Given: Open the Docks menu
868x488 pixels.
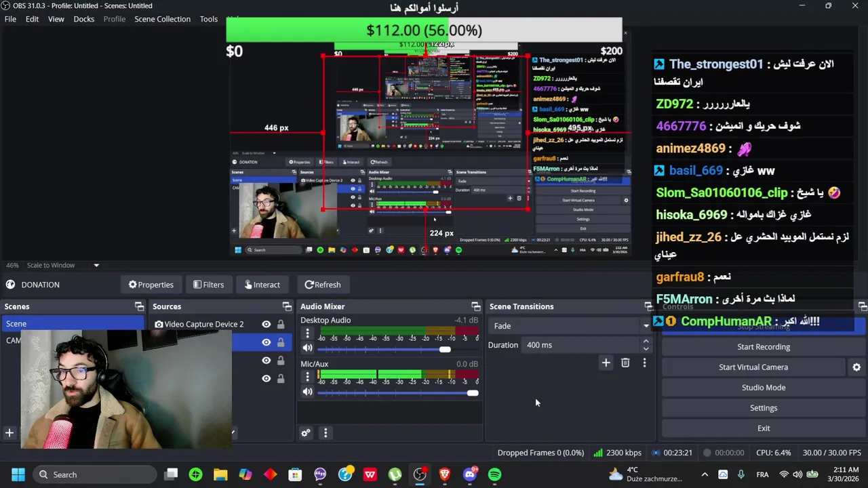Looking at the screenshot, I should point(83,19).
